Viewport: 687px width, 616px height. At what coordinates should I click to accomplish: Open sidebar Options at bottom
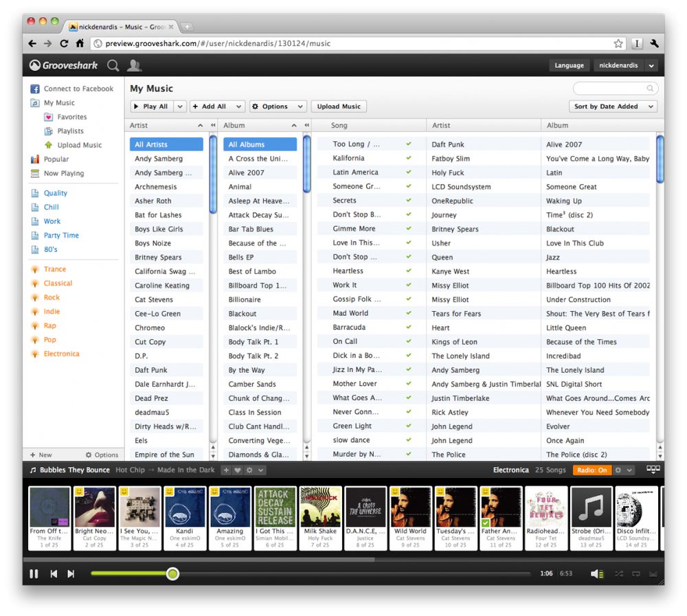(102, 455)
